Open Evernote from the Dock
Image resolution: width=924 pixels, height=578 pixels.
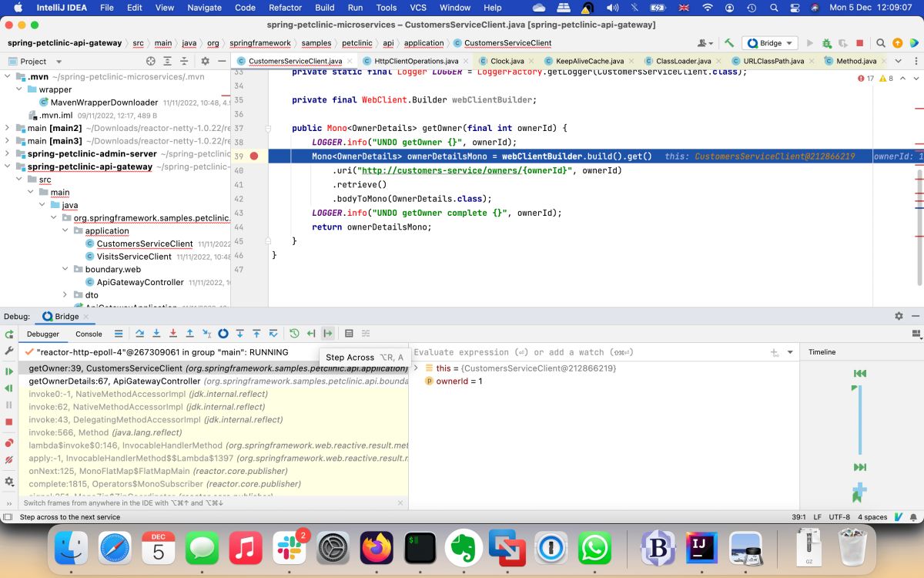[x=464, y=548]
